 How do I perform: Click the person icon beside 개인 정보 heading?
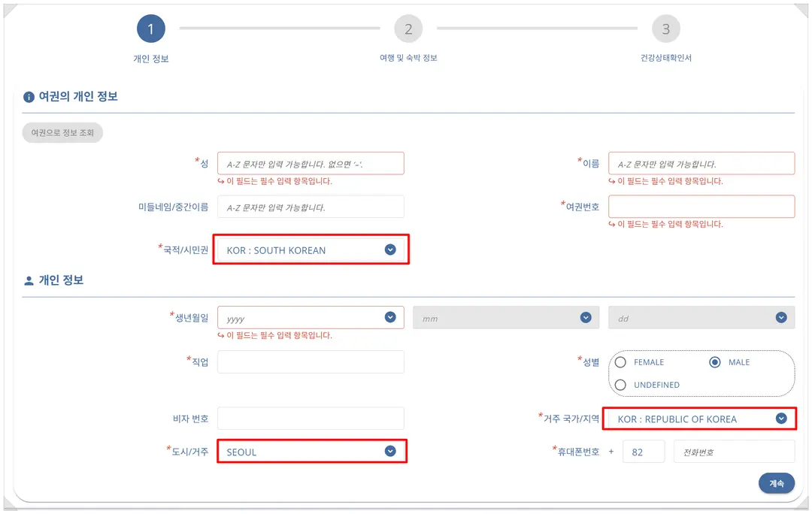tap(29, 280)
